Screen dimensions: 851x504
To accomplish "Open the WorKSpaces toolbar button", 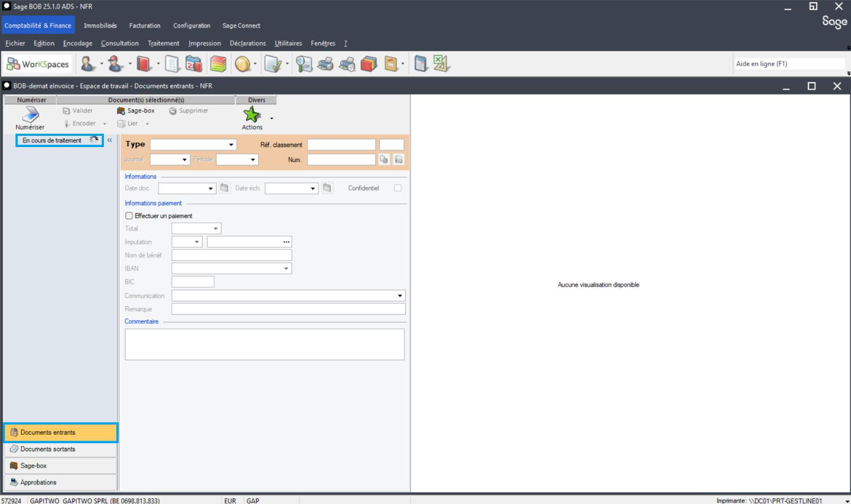I will pyautogui.click(x=38, y=64).
